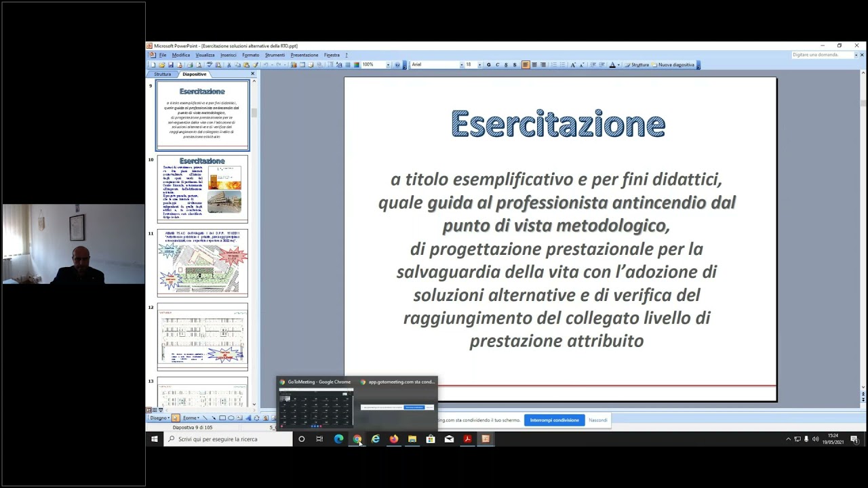Image resolution: width=868 pixels, height=488 pixels.
Task: Click the Open file folder icon
Action: coord(161,64)
